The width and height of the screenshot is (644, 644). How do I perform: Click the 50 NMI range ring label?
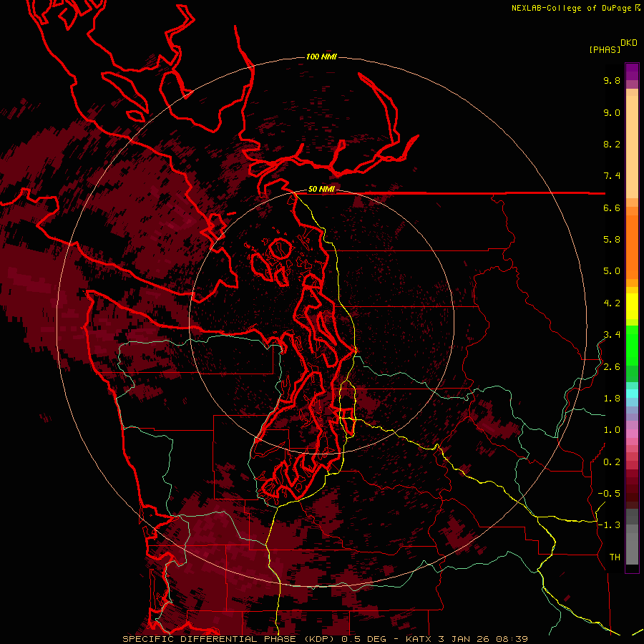tap(321, 190)
